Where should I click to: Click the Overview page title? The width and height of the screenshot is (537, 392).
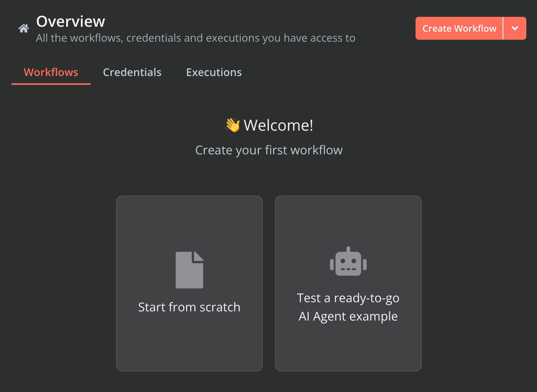pos(70,21)
